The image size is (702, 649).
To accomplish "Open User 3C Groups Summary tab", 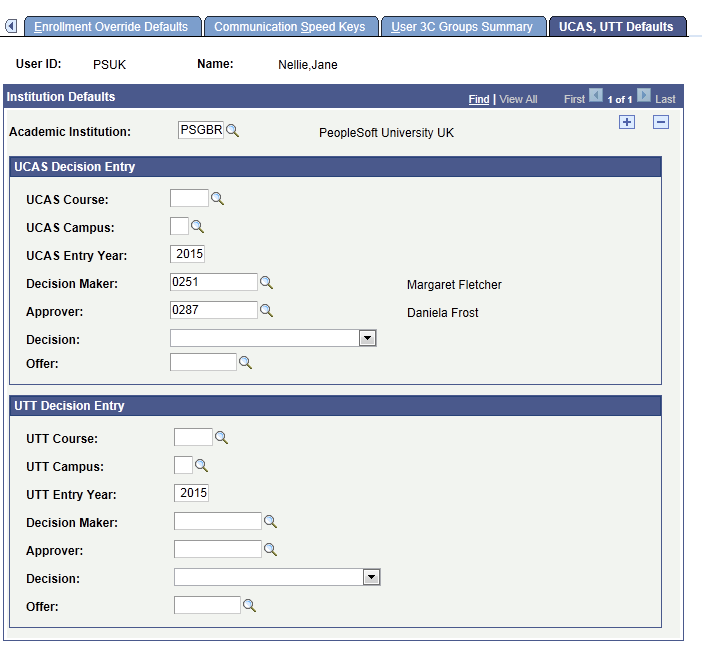I will click(464, 26).
